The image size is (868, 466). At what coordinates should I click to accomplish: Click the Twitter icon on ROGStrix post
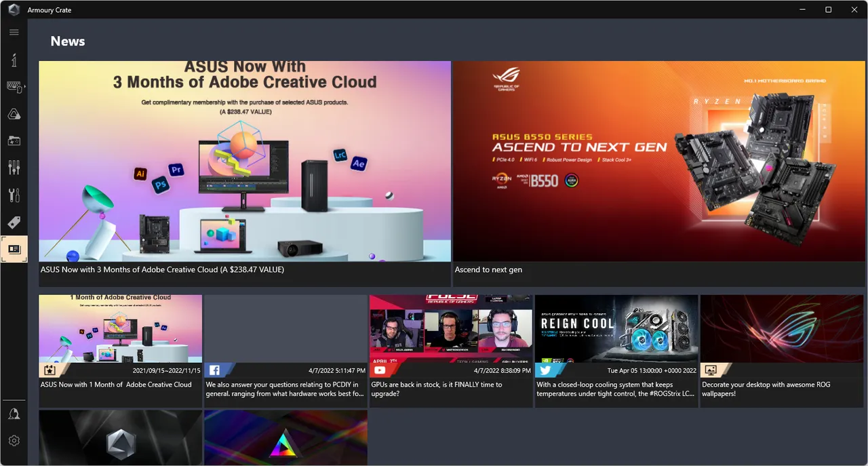pos(545,370)
